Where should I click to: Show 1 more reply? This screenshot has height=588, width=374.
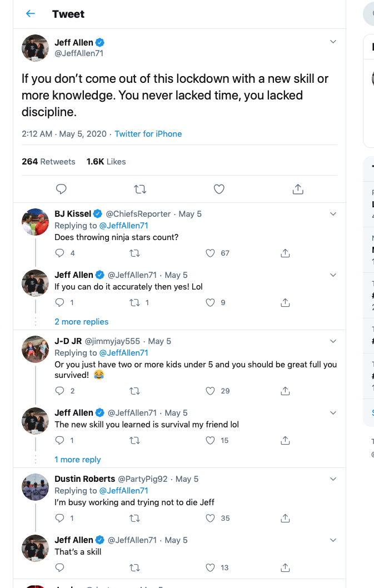tap(77, 460)
